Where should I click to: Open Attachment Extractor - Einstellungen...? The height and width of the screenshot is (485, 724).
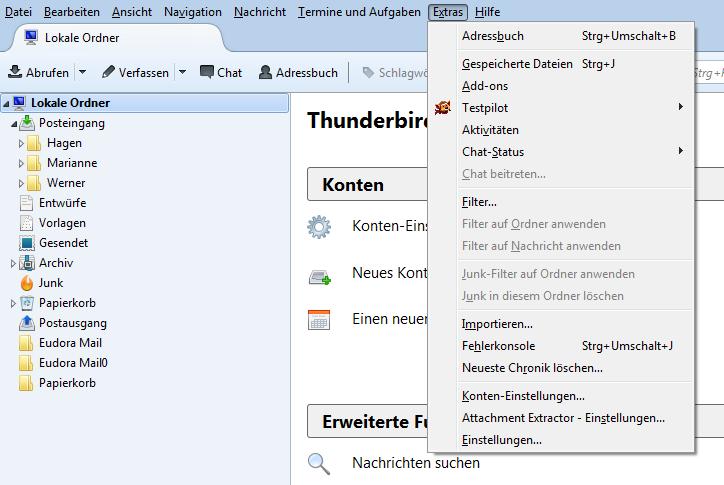[561, 418]
